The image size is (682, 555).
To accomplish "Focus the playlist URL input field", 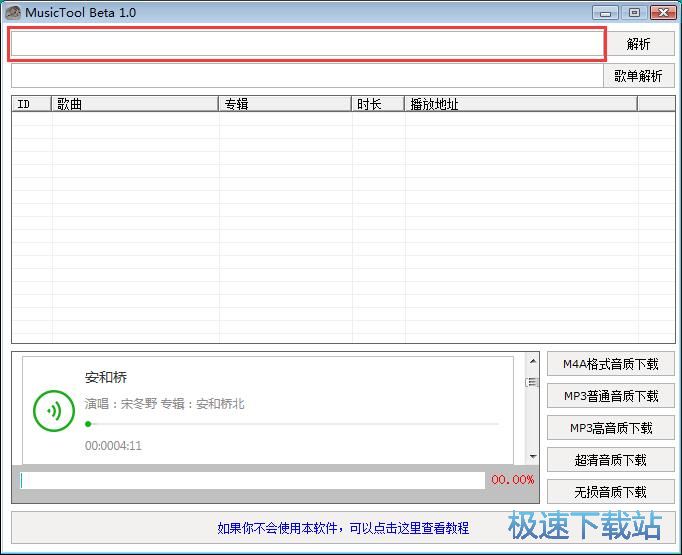I will coord(307,76).
